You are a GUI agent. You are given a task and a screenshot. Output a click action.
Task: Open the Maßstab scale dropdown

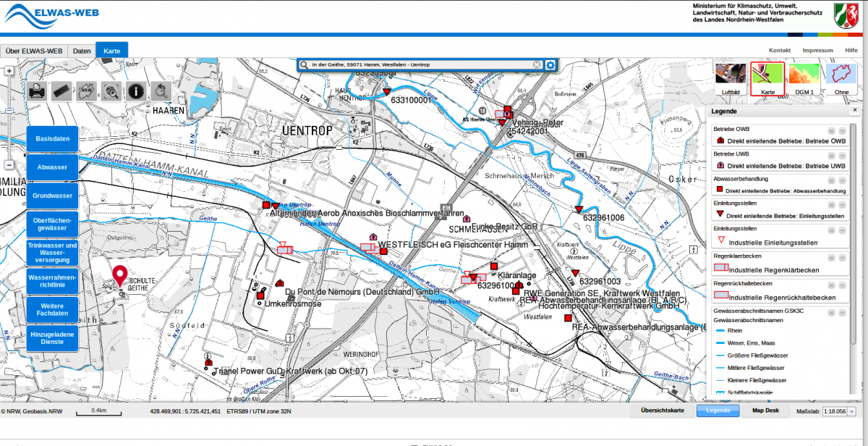851,411
